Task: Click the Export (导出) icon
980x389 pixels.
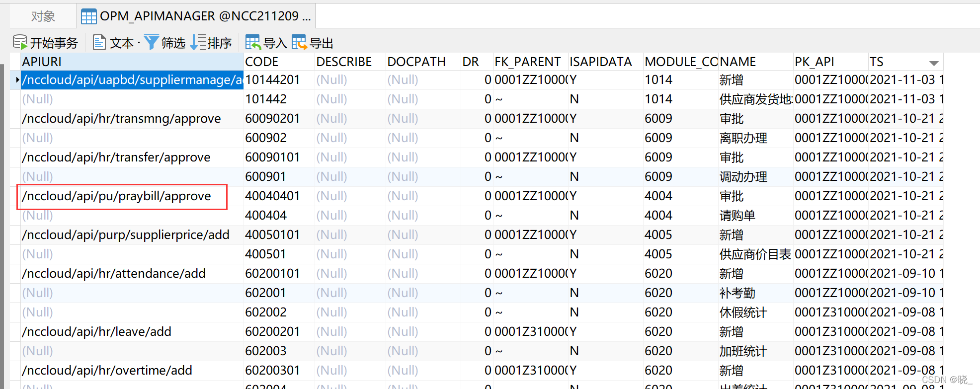Action: click(300, 43)
